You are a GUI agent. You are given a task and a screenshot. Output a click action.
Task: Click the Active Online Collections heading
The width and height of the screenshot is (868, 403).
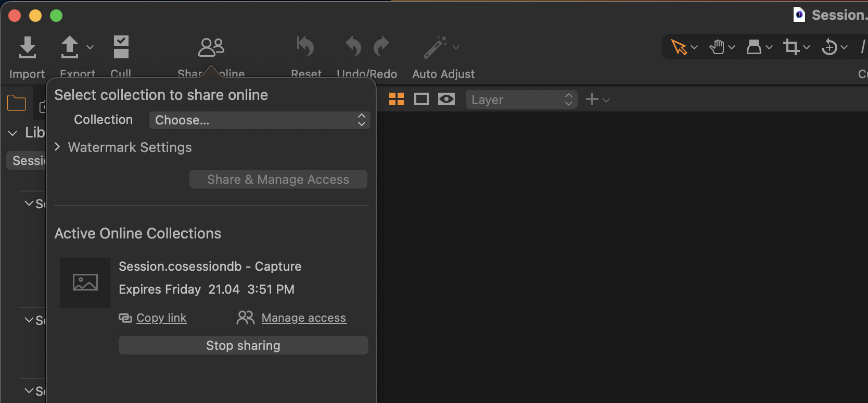[x=138, y=233]
